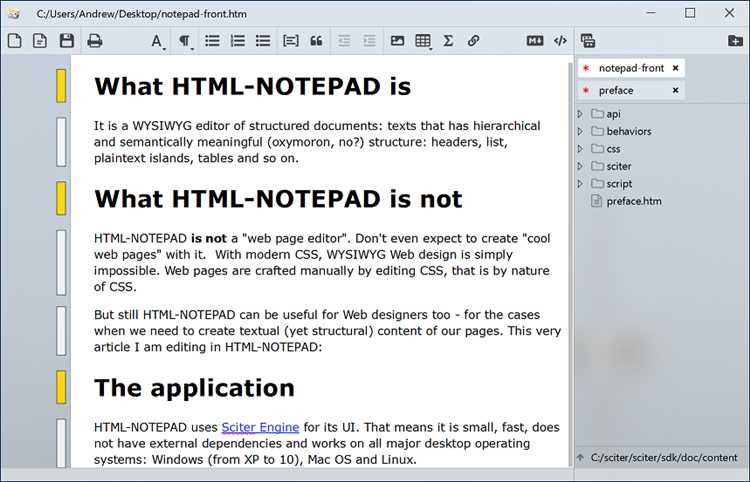Viewport: 750px width, 482px height.
Task: Open preface.htm file from tree
Action: point(633,201)
